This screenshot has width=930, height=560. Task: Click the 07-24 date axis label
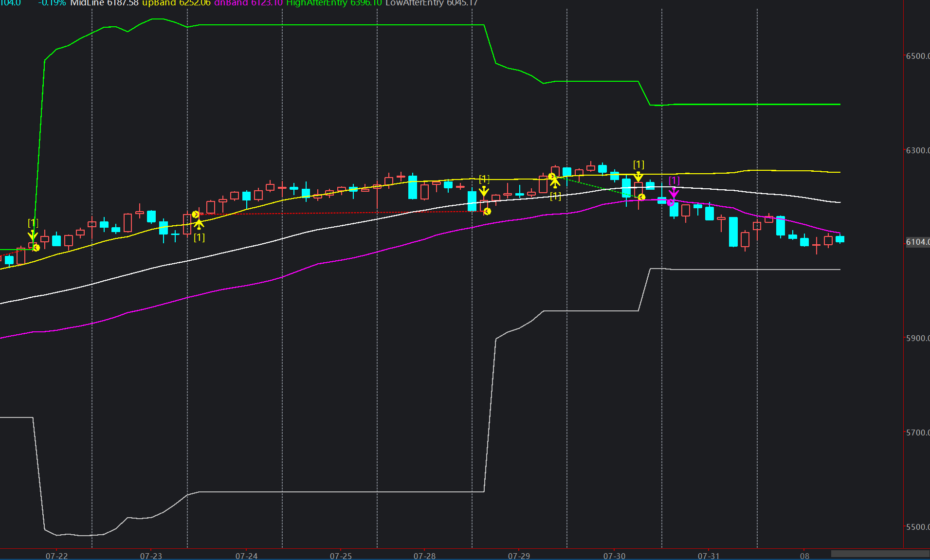247,556
